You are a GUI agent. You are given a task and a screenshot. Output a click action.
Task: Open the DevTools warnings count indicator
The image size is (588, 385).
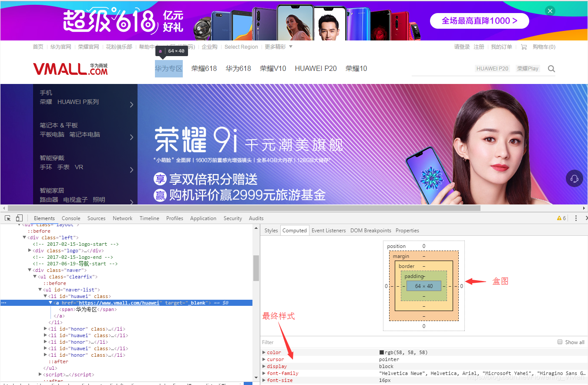pos(561,218)
